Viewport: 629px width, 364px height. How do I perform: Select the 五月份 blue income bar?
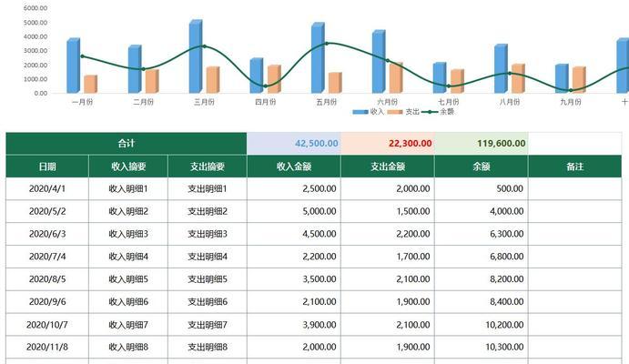click(318, 57)
